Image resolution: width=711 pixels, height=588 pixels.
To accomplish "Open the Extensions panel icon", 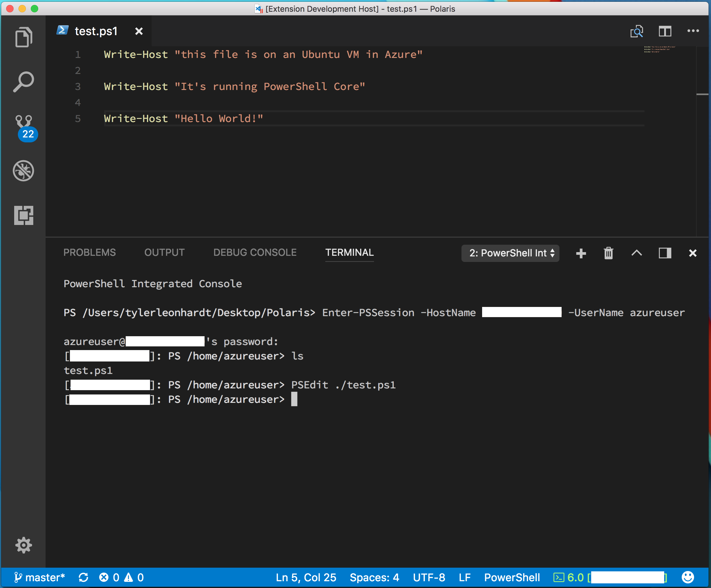I will pyautogui.click(x=24, y=214).
